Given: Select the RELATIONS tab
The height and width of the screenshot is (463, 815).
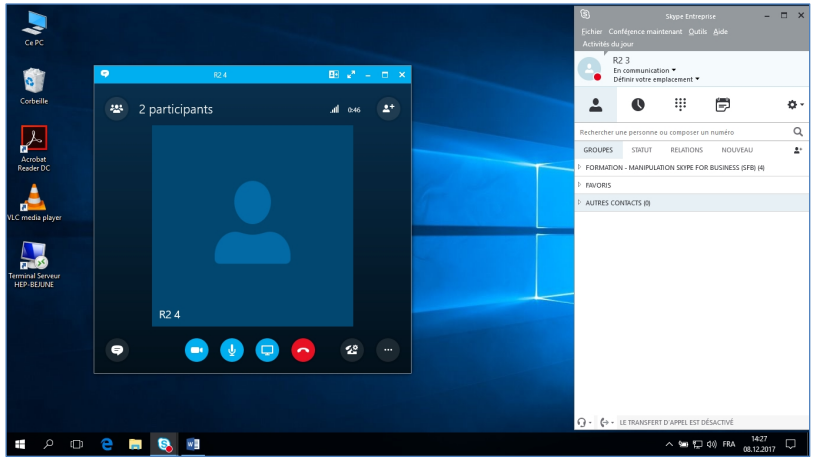Looking at the screenshot, I should pyautogui.click(x=686, y=150).
